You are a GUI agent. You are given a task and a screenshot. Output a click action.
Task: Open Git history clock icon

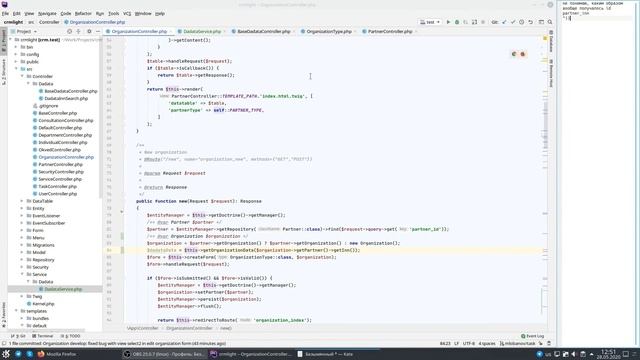point(522,22)
